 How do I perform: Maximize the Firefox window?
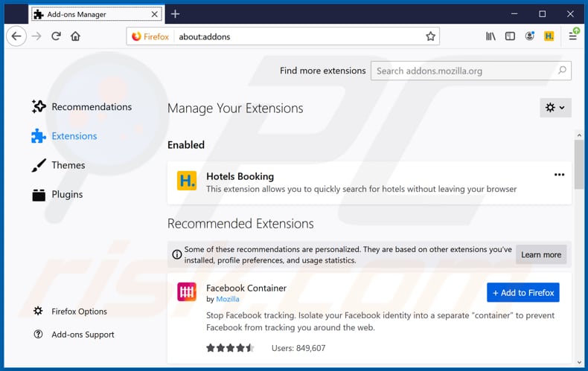tap(543, 14)
